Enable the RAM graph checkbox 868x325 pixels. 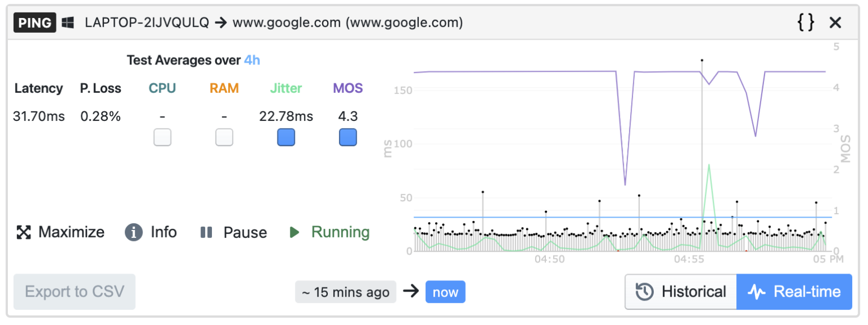(x=224, y=137)
